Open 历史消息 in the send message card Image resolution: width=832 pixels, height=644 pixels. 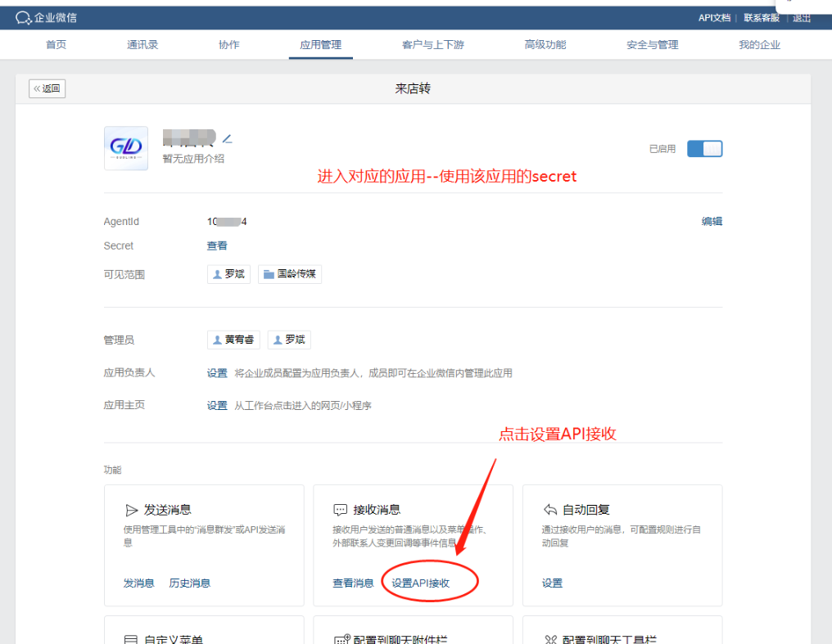(x=189, y=583)
